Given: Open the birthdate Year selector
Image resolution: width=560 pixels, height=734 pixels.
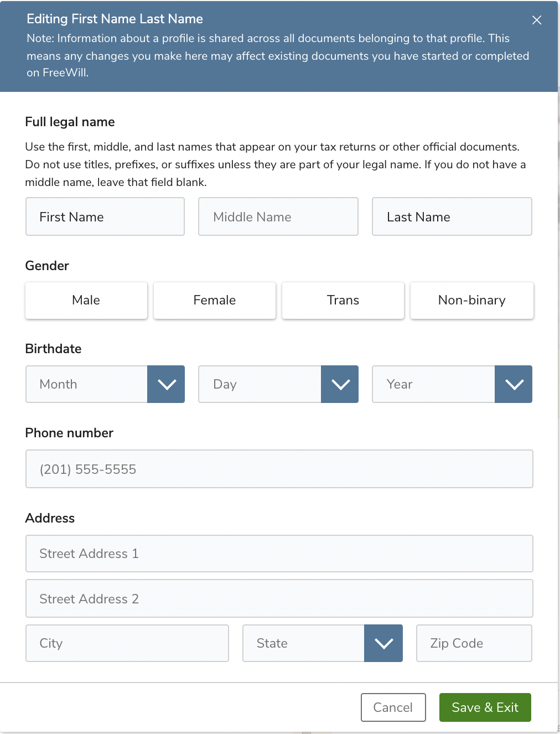Looking at the screenshot, I should (x=433, y=384).
